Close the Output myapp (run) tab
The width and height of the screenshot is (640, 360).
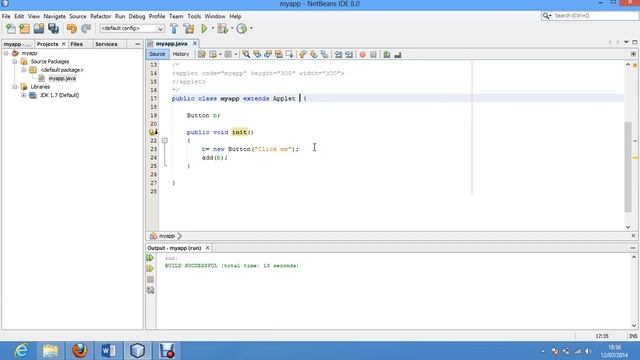(208, 248)
